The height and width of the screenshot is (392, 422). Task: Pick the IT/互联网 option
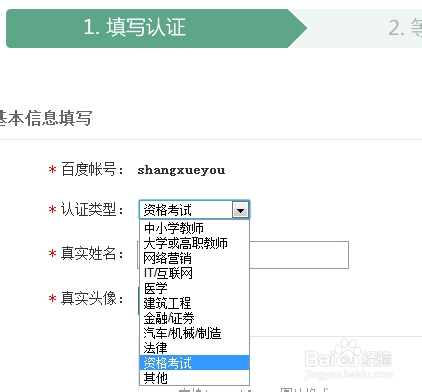pos(194,273)
